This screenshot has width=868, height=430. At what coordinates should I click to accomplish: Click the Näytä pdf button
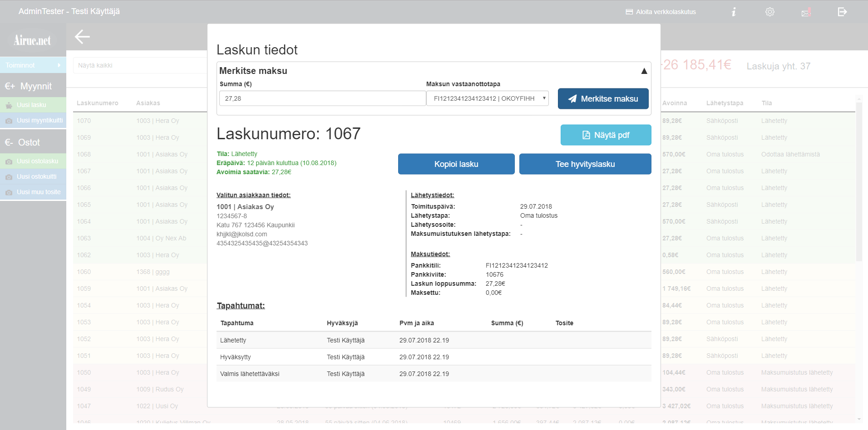[x=606, y=135]
